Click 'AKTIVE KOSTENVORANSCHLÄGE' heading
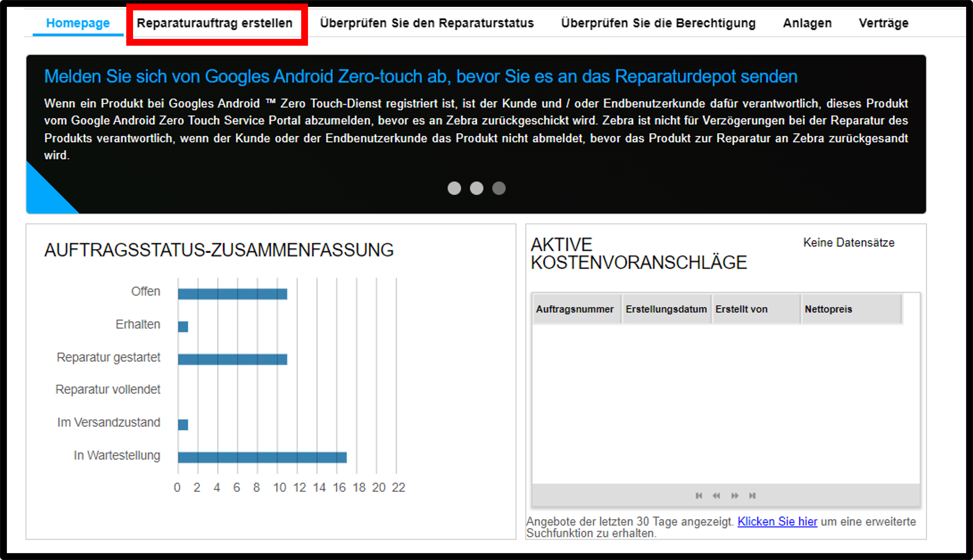Image resolution: width=973 pixels, height=560 pixels. pyautogui.click(x=638, y=254)
